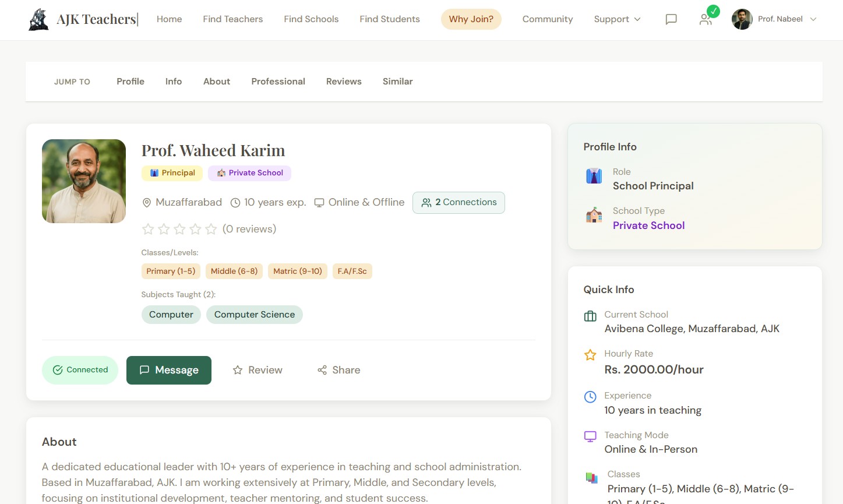
Task: Click Prof. Waheed Karim's profile photo
Action: click(84, 181)
